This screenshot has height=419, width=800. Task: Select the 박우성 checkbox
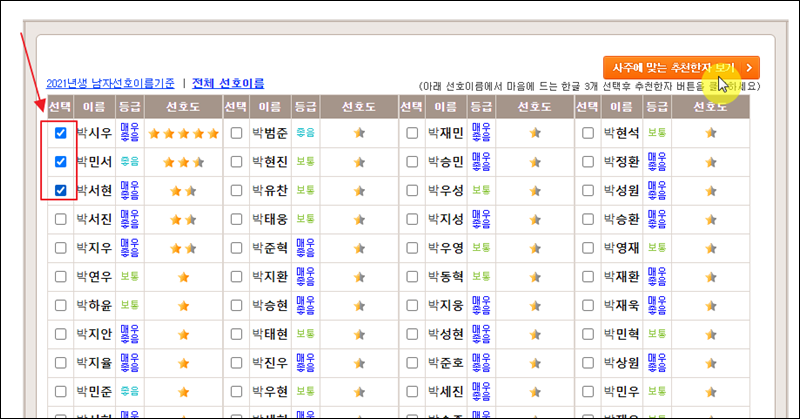[412, 190]
